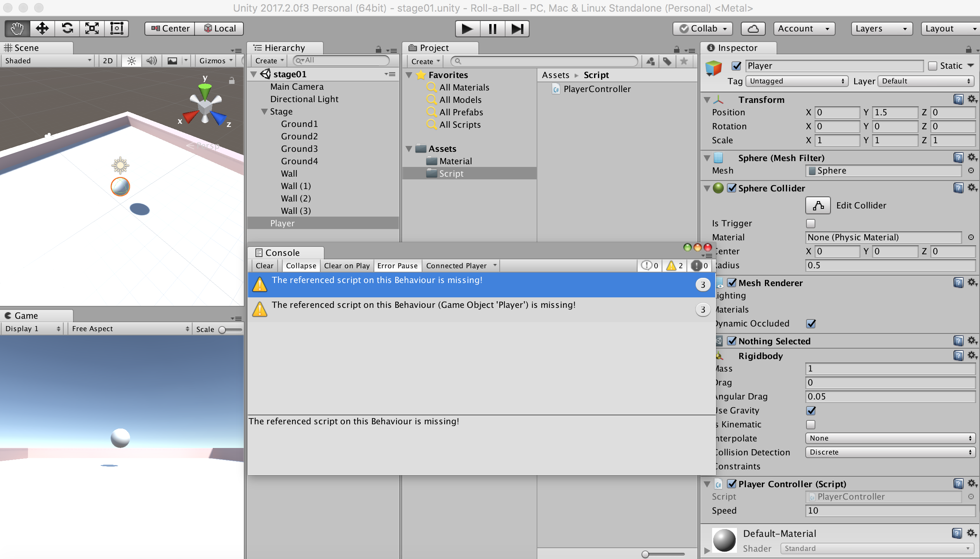Image resolution: width=980 pixels, height=559 pixels.
Task: Select the Hand tool in the toolbar
Action: click(17, 28)
